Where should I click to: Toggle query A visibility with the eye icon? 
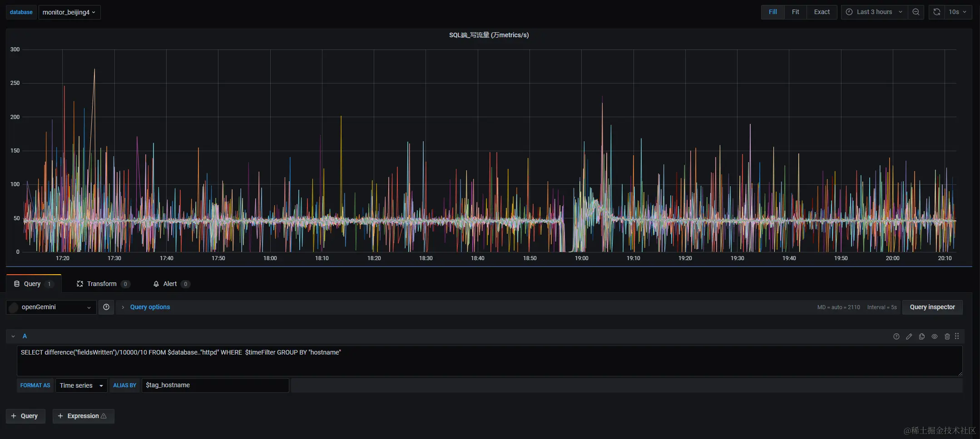pyautogui.click(x=934, y=336)
